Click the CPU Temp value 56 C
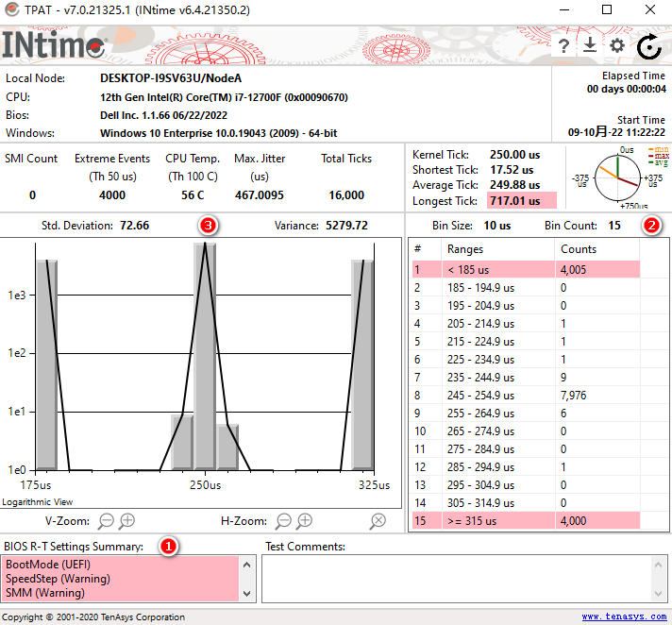Viewport: 672px width, 625px height. tap(193, 195)
